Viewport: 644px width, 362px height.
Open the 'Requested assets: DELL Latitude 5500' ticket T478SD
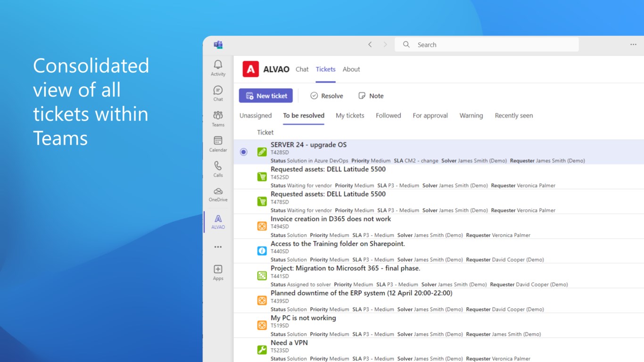(328, 194)
